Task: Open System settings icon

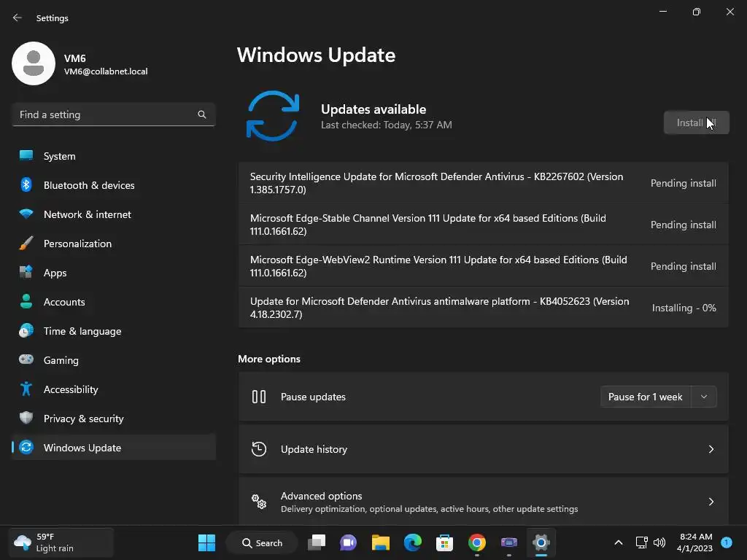Action: tap(26, 156)
